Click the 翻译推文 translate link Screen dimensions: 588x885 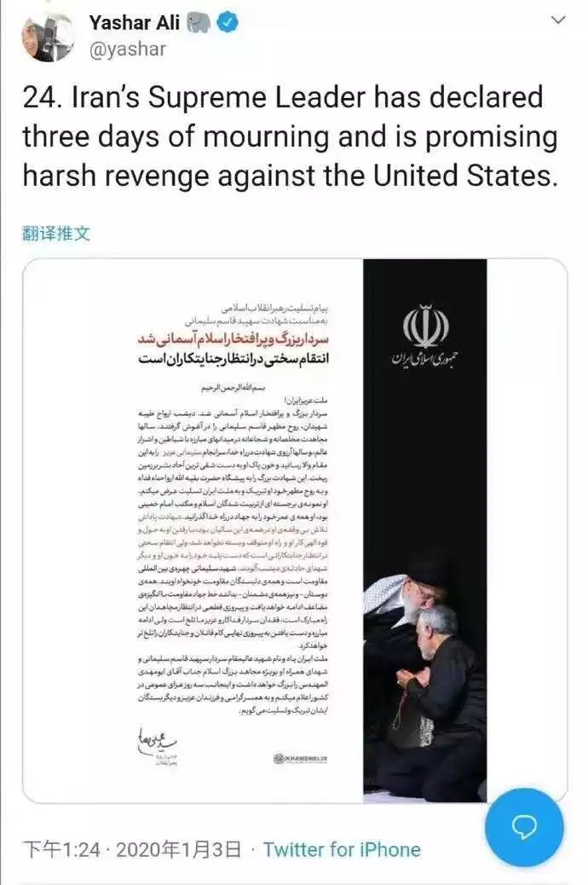click(56, 233)
